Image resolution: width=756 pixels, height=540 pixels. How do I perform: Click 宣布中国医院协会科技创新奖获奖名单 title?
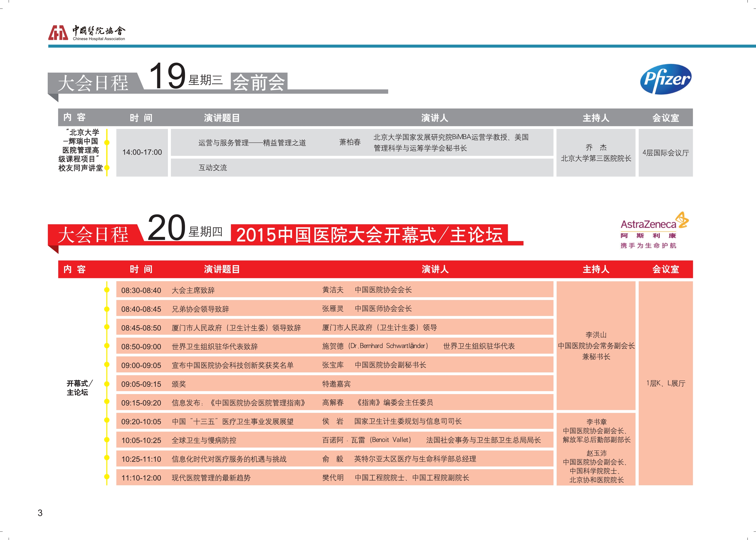point(233,365)
